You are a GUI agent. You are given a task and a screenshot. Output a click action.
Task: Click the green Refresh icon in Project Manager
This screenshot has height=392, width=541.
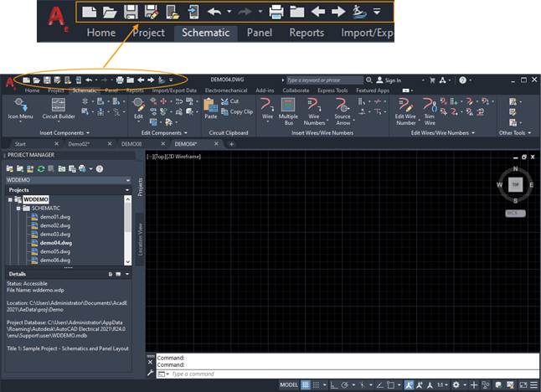(x=41, y=168)
